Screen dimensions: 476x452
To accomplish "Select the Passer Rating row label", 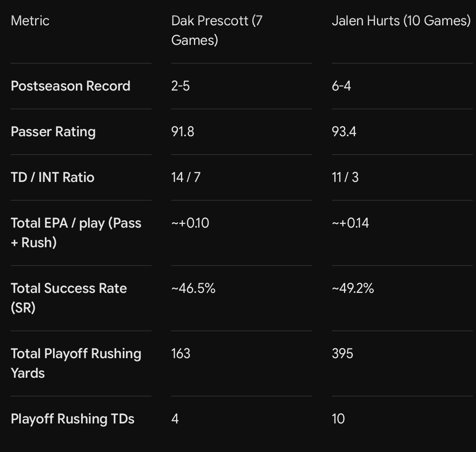I will 53,132.
